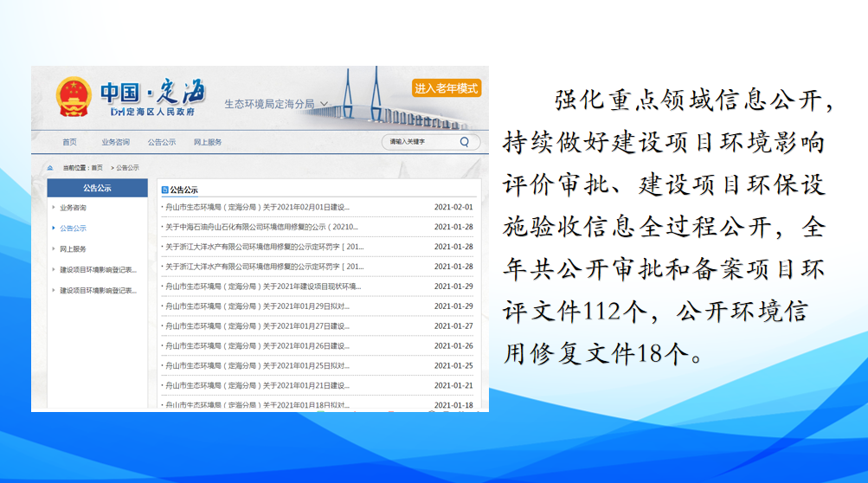The image size is (868, 483).
Task: Open the 2021年建设项目现状环境 notice link
Action: click(x=263, y=287)
